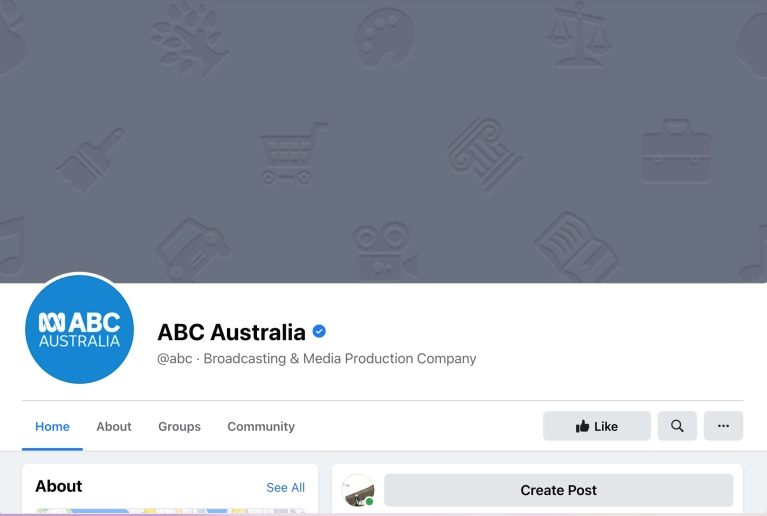Open your profile avatar beside Create Post
The height and width of the screenshot is (516, 767).
(x=358, y=490)
